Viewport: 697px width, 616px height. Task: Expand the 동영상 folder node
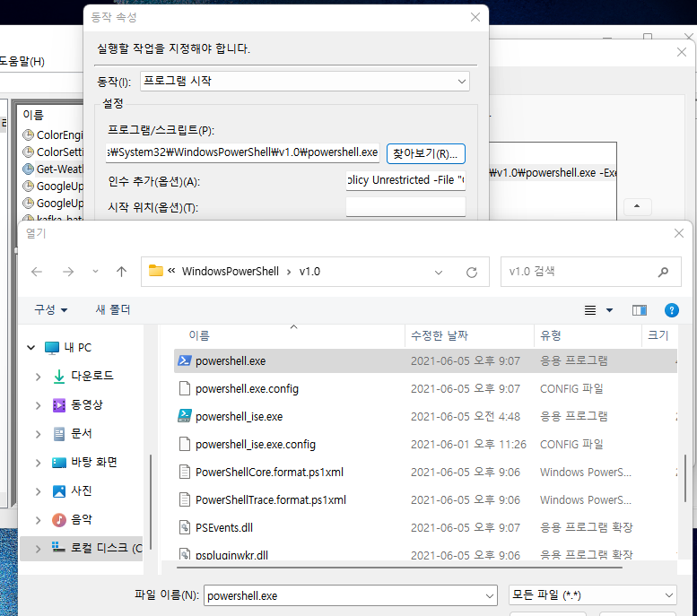coord(39,405)
